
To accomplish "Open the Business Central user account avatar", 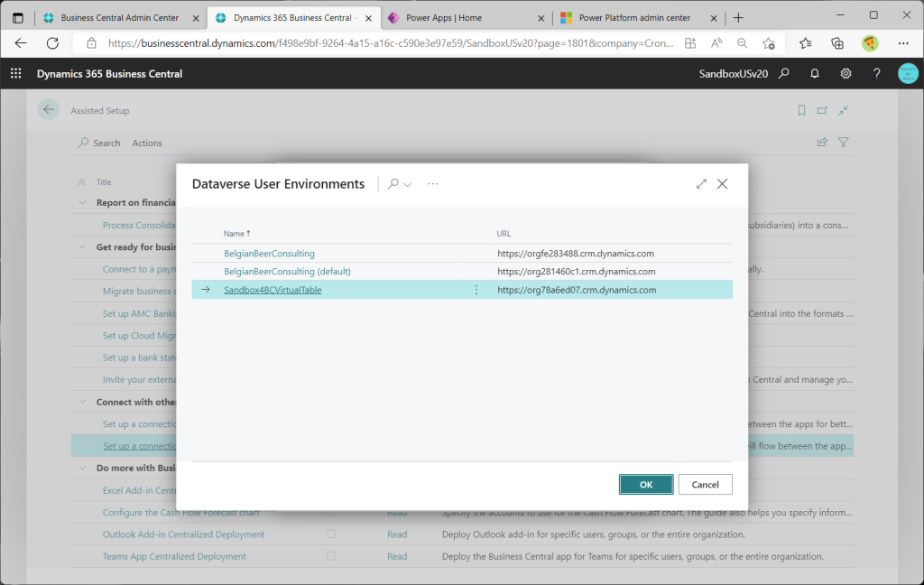I will pyautogui.click(x=908, y=73).
